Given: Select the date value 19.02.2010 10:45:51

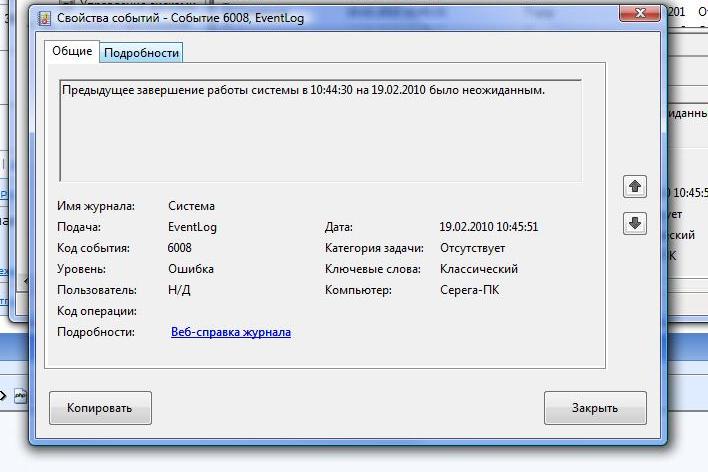Looking at the screenshot, I should pyautogui.click(x=489, y=227).
